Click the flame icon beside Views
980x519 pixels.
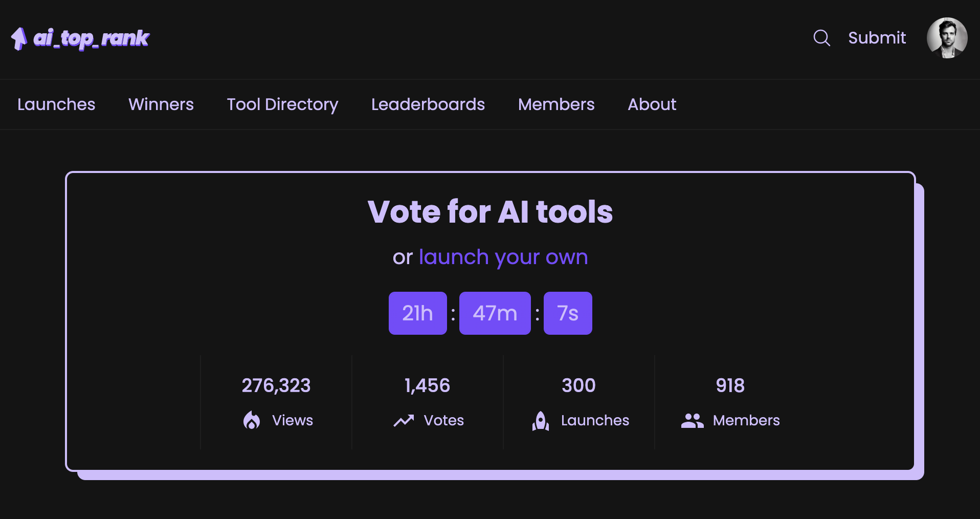tap(252, 420)
